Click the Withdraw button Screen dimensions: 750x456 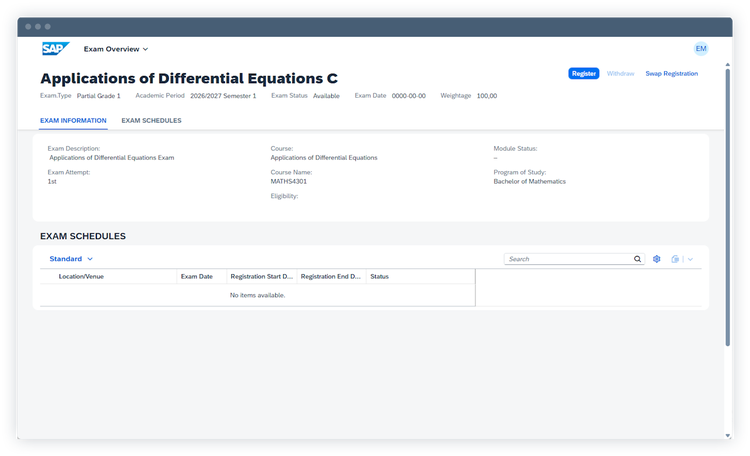pos(620,73)
